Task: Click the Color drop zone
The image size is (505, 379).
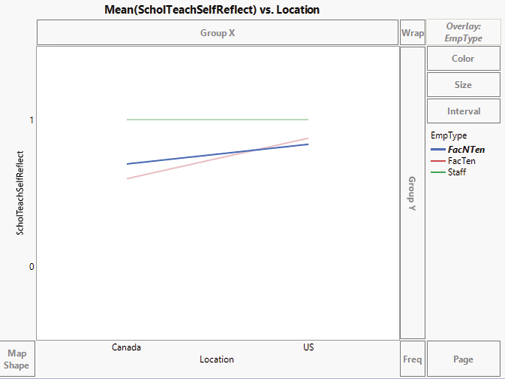Action: point(463,58)
